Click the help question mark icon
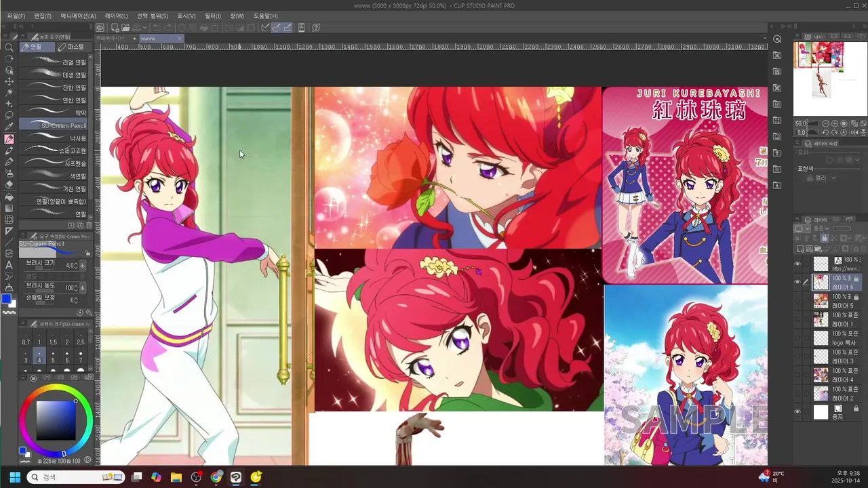 (x=316, y=28)
